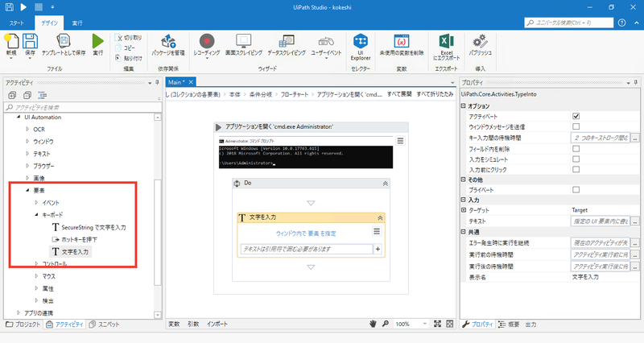Open hamburger menu on cmd screenshot
This screenshot has height=343, width=644.
[400, 141]
